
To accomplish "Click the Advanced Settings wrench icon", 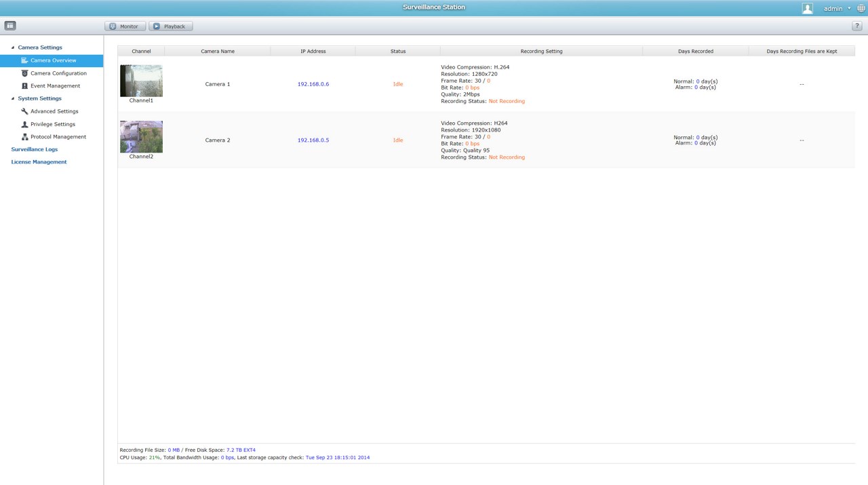I will 24,111.
